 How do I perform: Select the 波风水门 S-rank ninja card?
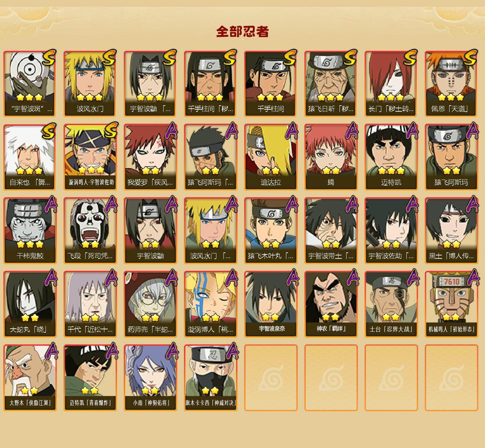(90, 84)
